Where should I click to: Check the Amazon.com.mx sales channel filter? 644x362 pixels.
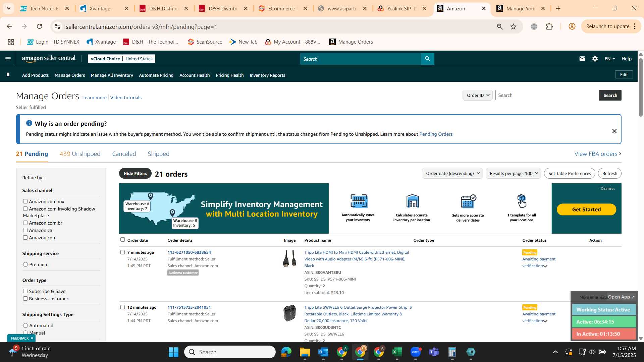click(x=25, y=201)
